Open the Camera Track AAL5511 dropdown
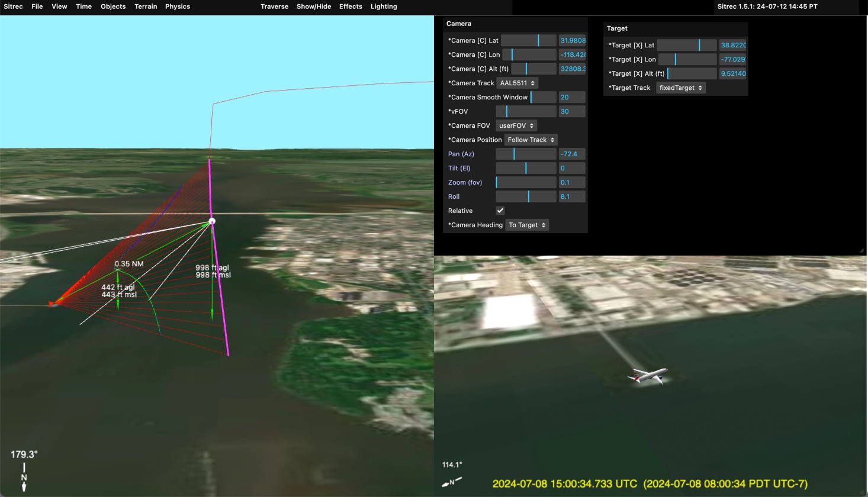 tap(517, 83)
